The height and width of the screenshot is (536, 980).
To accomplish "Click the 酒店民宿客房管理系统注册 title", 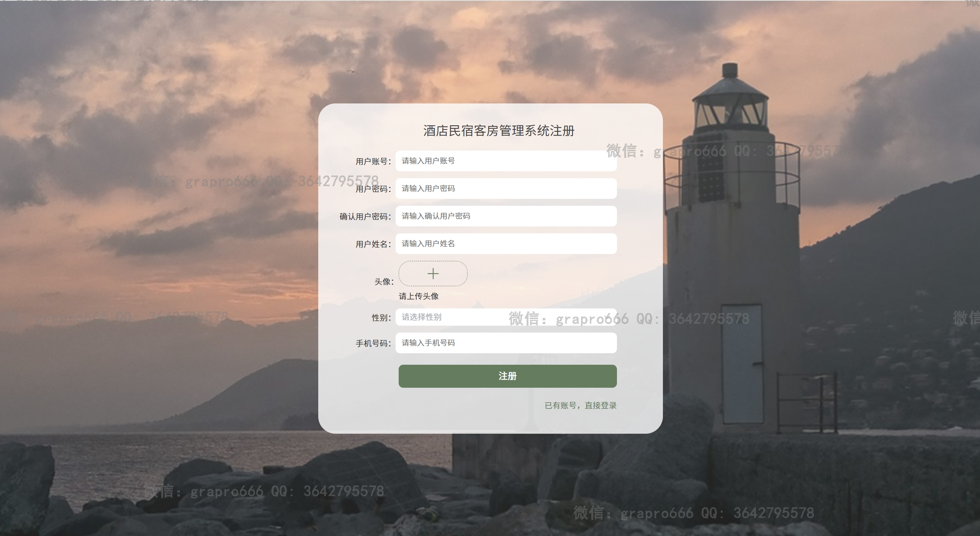I will 499,131.
